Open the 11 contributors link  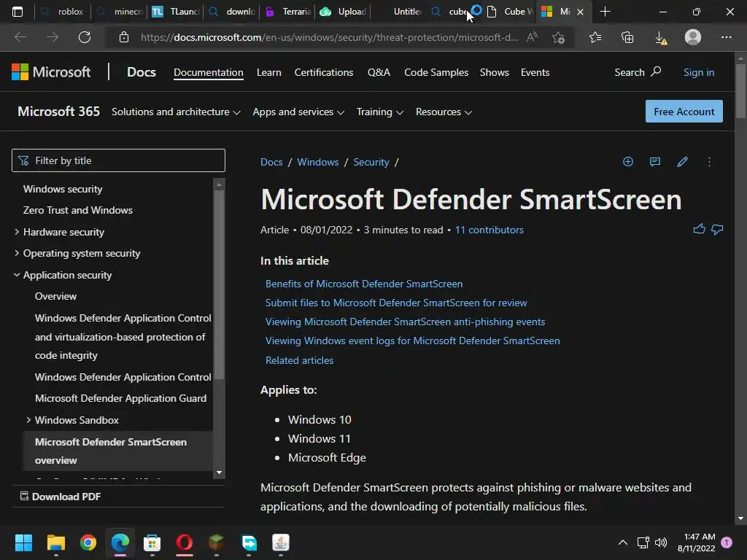pyautogui.click(x=489, y=230)
